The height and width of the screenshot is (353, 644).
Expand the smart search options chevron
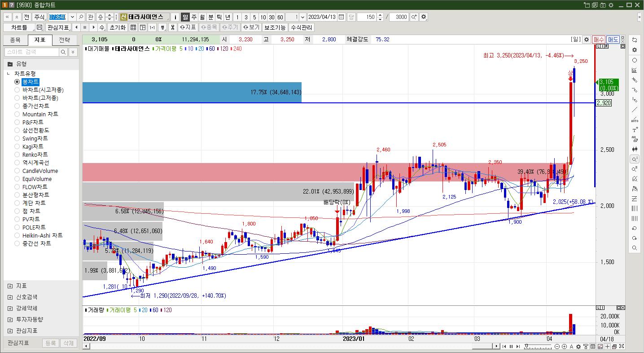[x=73, y=52]
